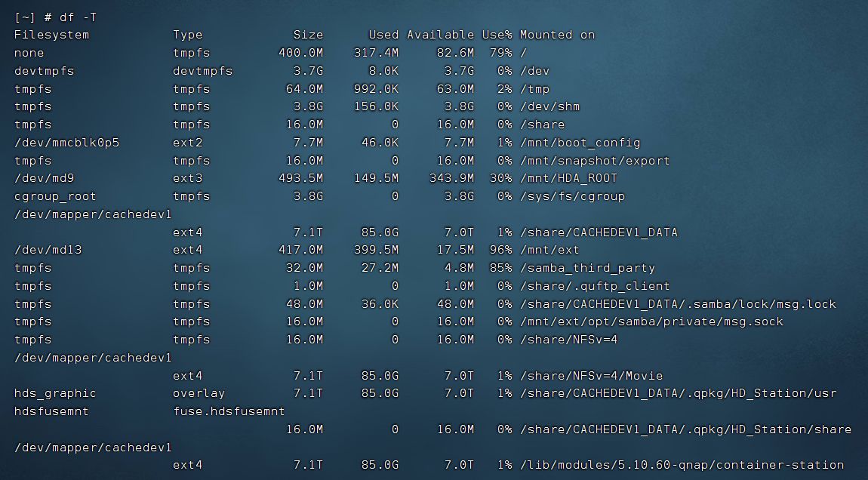Click the '/share/.quftp_client' mount path
The width and height of the screenshot is (868, 480).
pyautogui.click(x=595, y=286)
